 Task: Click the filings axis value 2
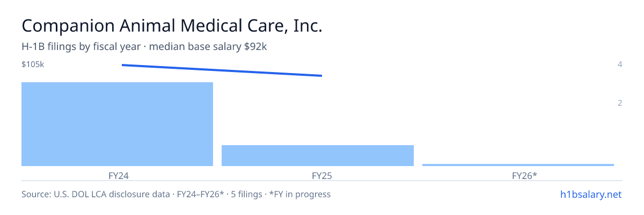click(620, 103)
